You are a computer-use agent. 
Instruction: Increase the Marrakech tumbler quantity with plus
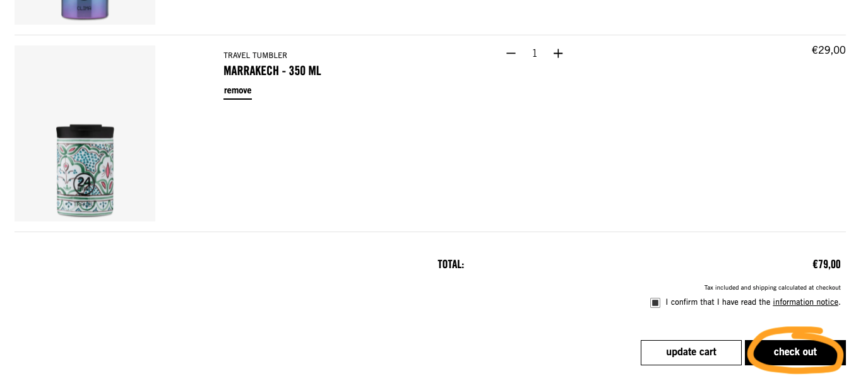(558, 54)
